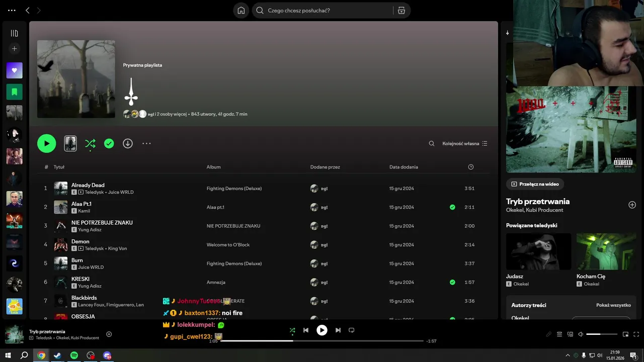Mute the Spotify volume
The image size is (644, 362).
pos(581,334)
